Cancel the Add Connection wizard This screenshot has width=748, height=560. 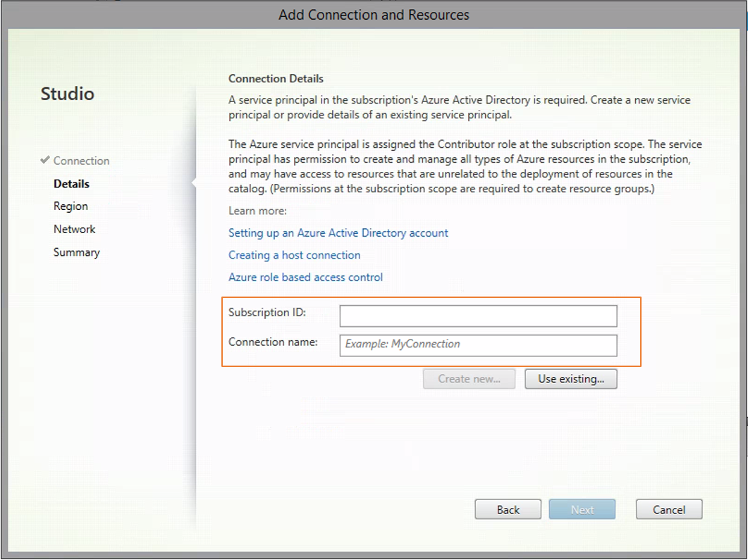tap(668, 510)
